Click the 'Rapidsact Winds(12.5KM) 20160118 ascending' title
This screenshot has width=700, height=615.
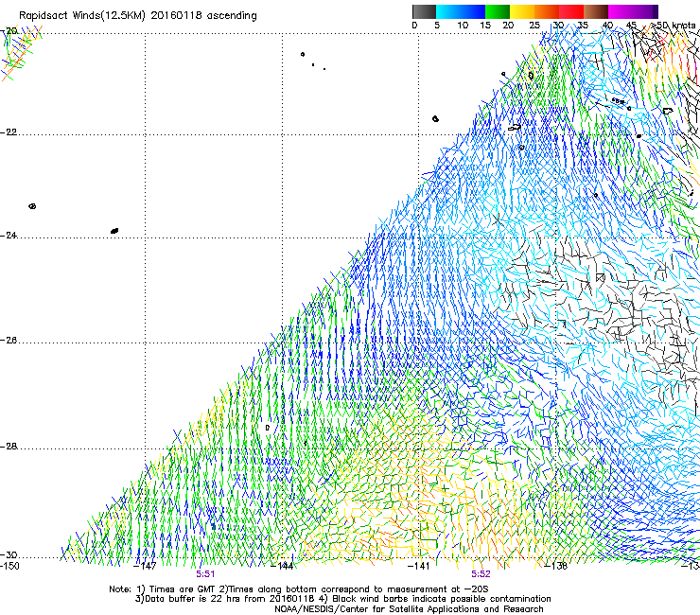pos(138,16)
